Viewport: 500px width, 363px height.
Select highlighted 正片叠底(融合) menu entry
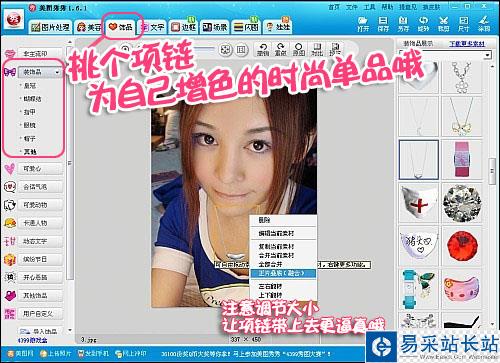coord(283,273)
